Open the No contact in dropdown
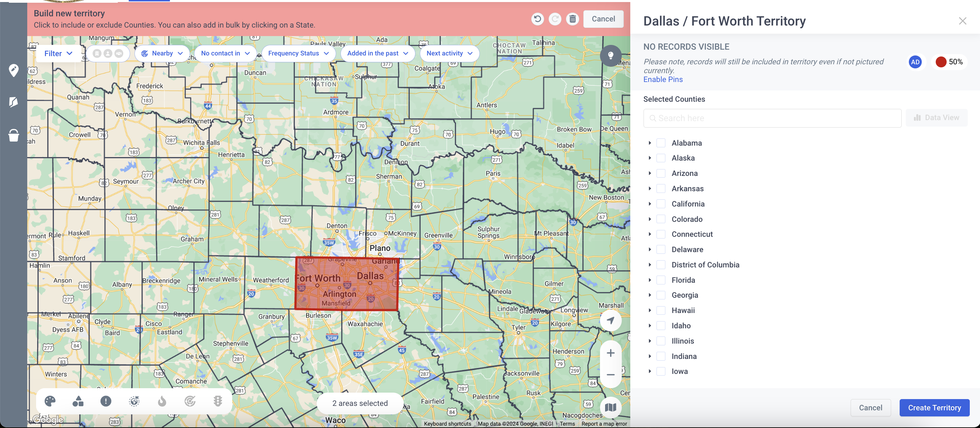This screenshot has width=980, height=428. [225, 54]
